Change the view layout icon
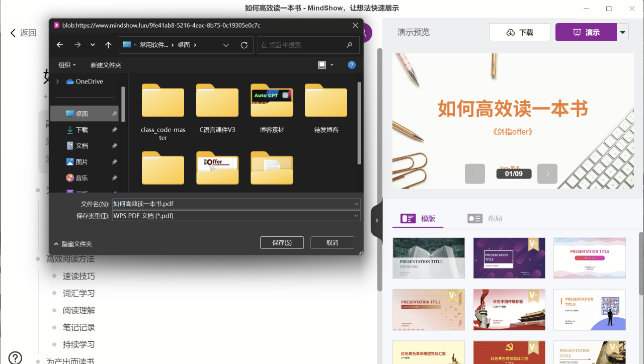 point(322,65)
